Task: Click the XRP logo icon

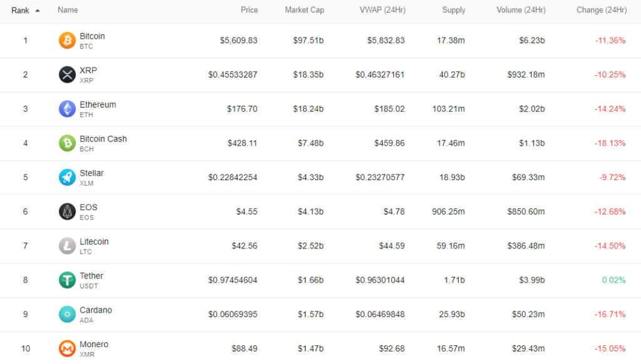Action: point(67,74)
